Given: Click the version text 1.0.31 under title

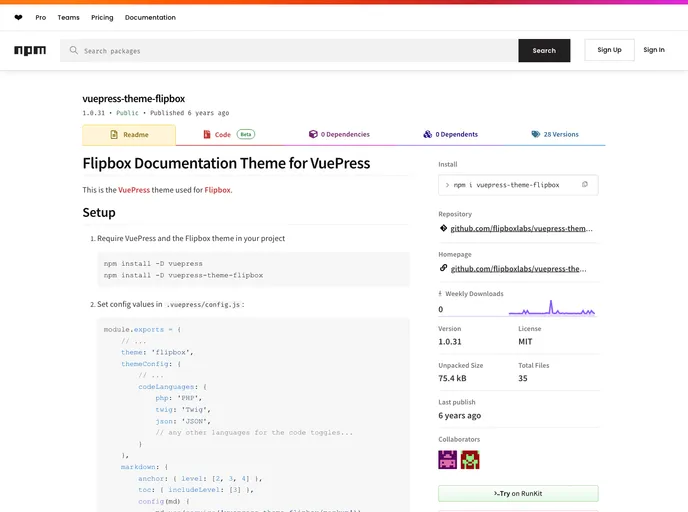Looking at the screenshot, I should [x=93, y=113].
